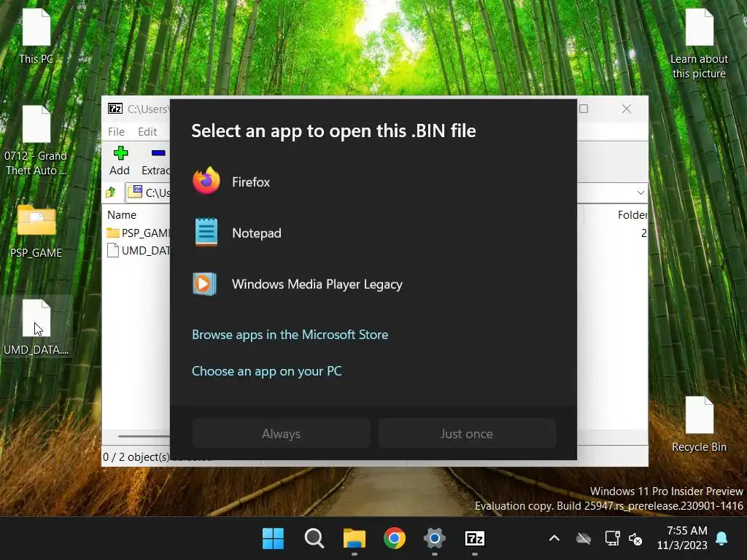The width and height of the screenshot is (747, 560).
Task: Open taskbar Search
Action: pos(314,539)
